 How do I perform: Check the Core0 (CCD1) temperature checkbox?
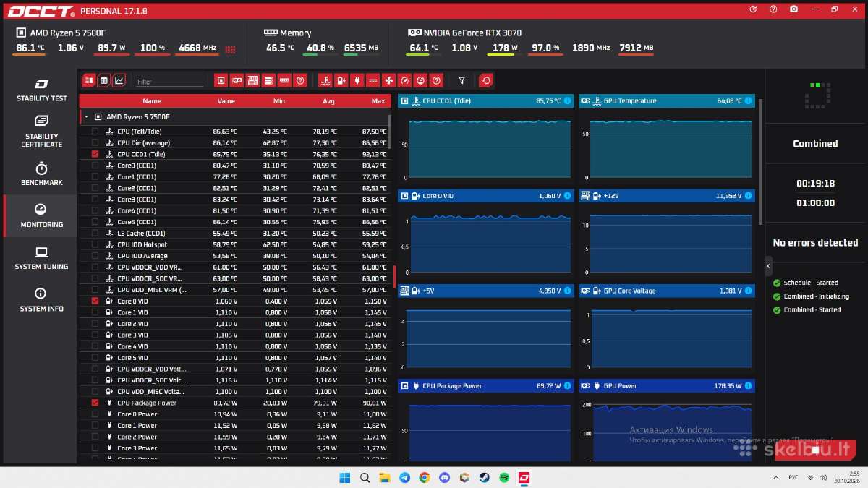pyautogui.click(x=95, y=166)
